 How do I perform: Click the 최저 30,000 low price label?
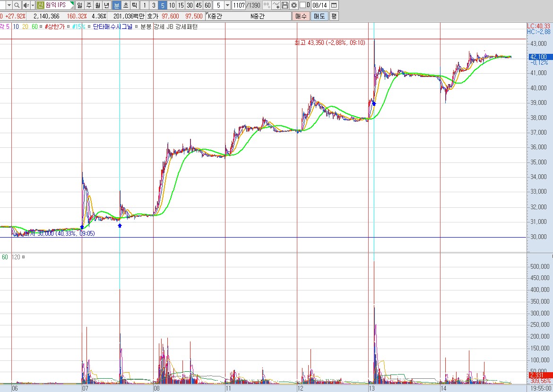tap(59, 233)
